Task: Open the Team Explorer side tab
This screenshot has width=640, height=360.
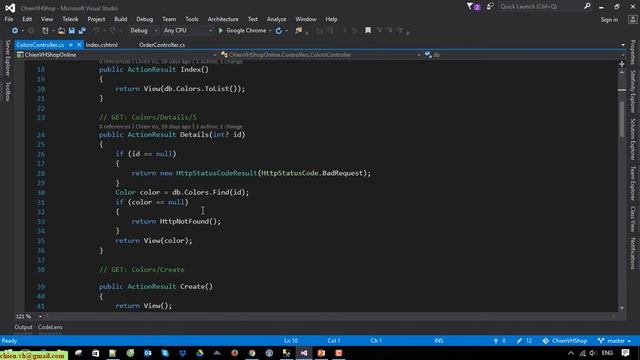Action: pyautogui.click(x=633, y=183)
